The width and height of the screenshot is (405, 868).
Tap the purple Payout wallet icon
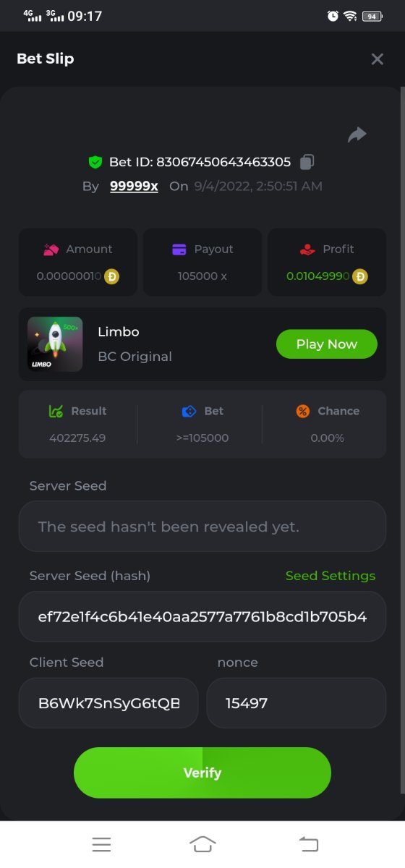(179, 250)
